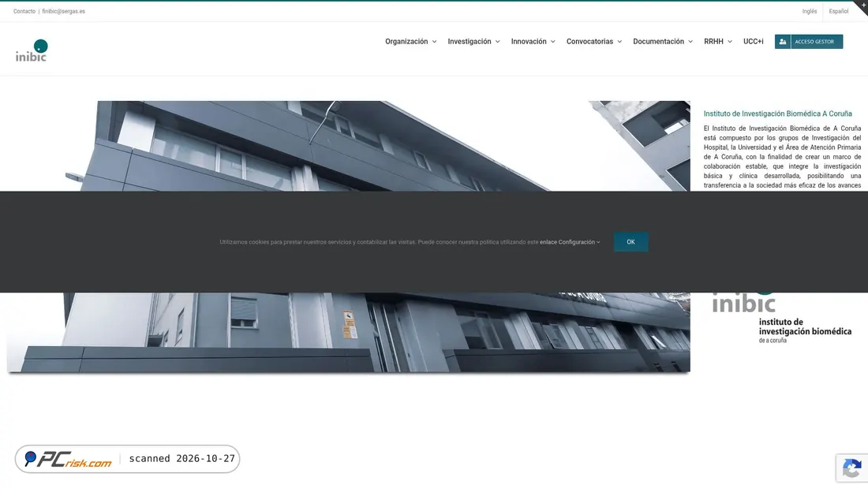Viewport: 868px width, 488px height.
Task: Go to the UCC+i page
Action: click(753, 42)
